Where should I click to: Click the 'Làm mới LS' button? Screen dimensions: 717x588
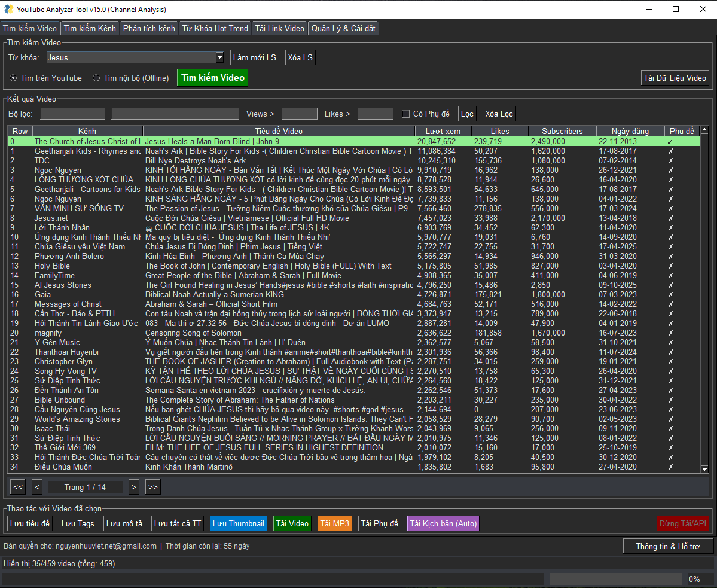click(255, 57)
